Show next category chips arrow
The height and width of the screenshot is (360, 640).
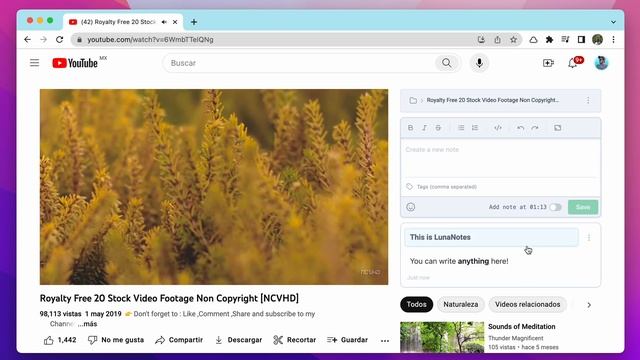point(589,305)
